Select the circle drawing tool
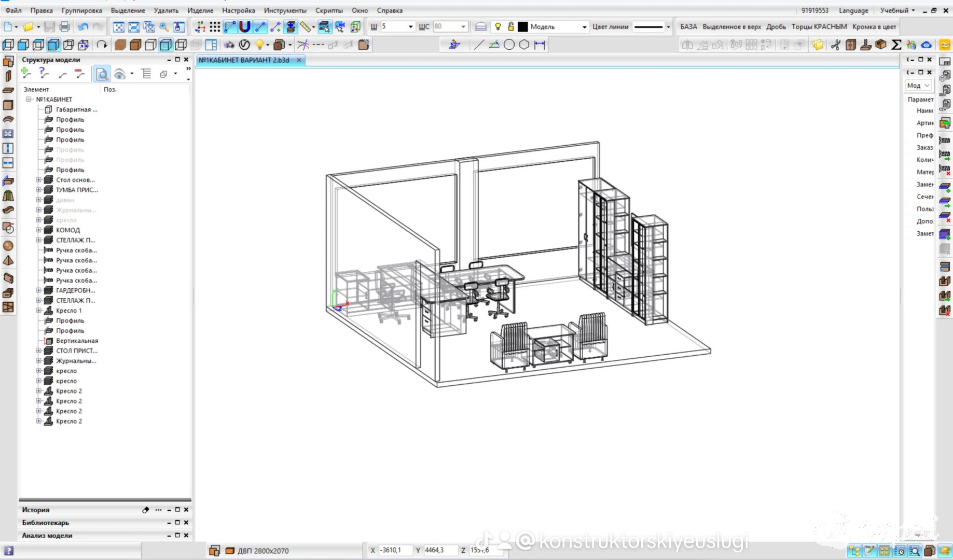 coord(509,45)
